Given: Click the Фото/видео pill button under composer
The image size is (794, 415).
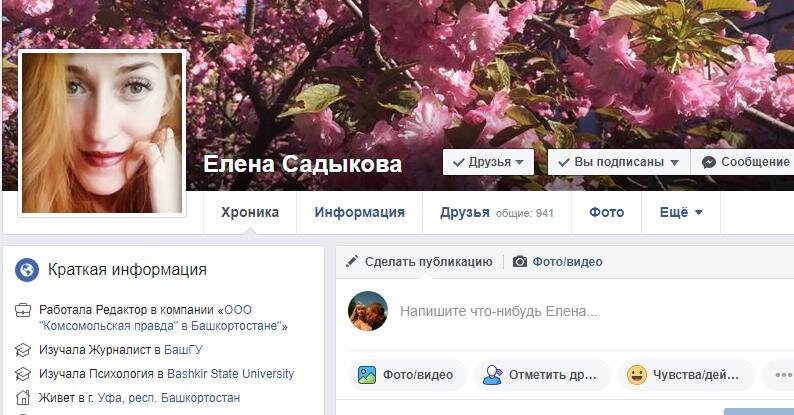Looking at the screenshot, I should coord(408,375).
